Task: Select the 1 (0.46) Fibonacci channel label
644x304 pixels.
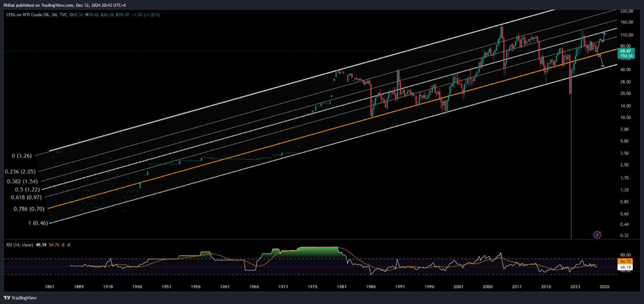Action: tap(37, 223)
